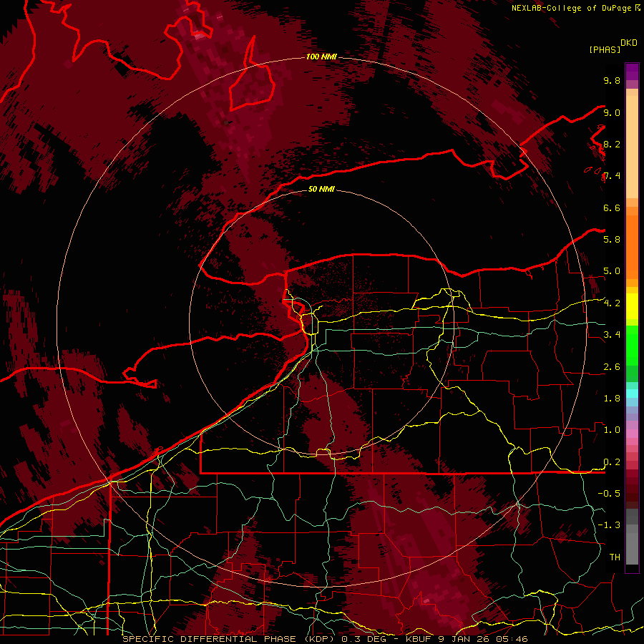Click the cyan segment of the color bar

click(632, 393)
